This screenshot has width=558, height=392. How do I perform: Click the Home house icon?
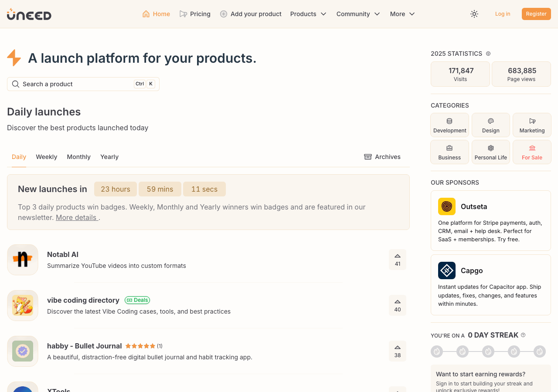click(146, 14)
